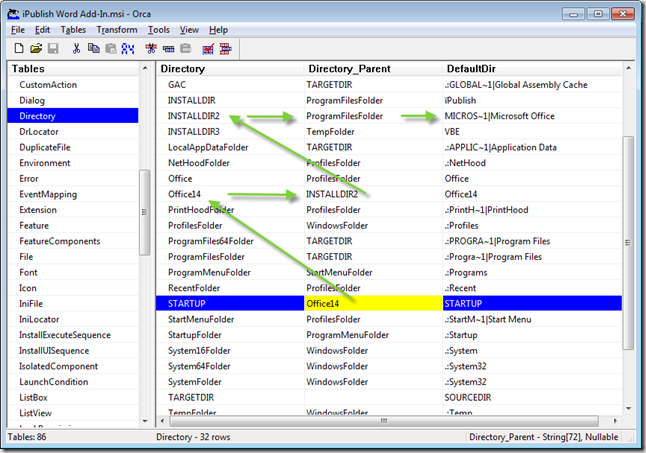646x453 pixels.
Task: Select the INSTALLDIR2 row in Directory column
Action: point(194,116)
